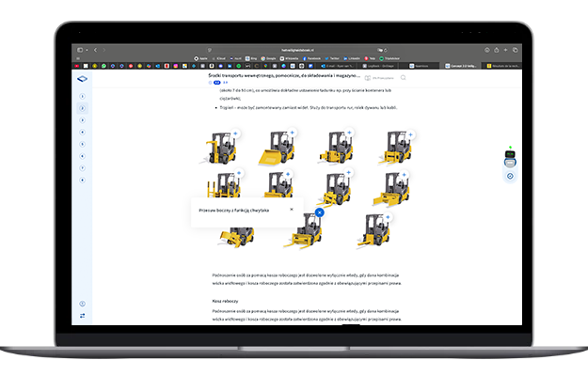Close the 'Przesuw boczny z funkcją chwytaka' tooltip
The image size is (588, 376).
click(x=292, y=210)
